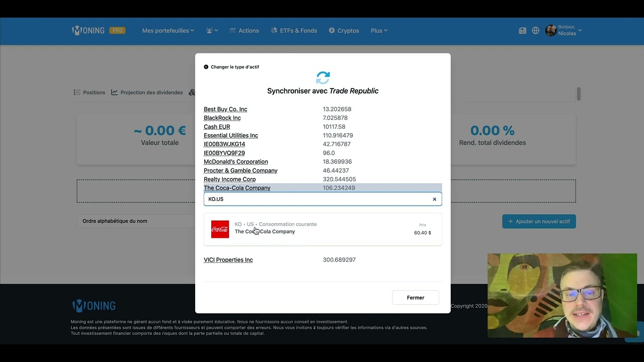Click the quantity 18.369936
This screenshot has width=644, height=362.
tap(337, 162)
